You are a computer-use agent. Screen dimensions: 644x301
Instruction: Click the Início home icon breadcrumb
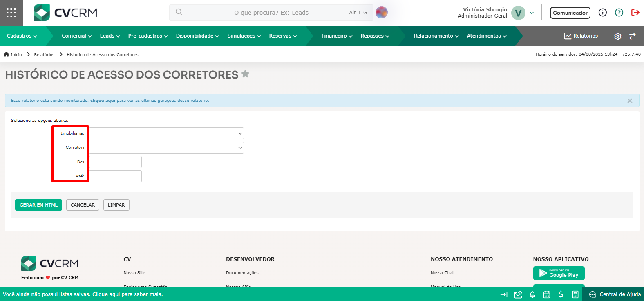tap(13, 54)
